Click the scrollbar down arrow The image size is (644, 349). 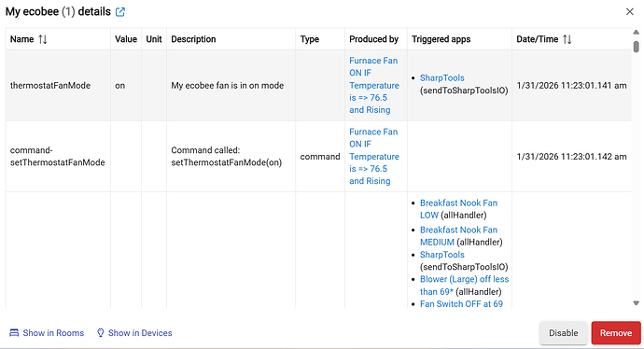pos(636,303)
